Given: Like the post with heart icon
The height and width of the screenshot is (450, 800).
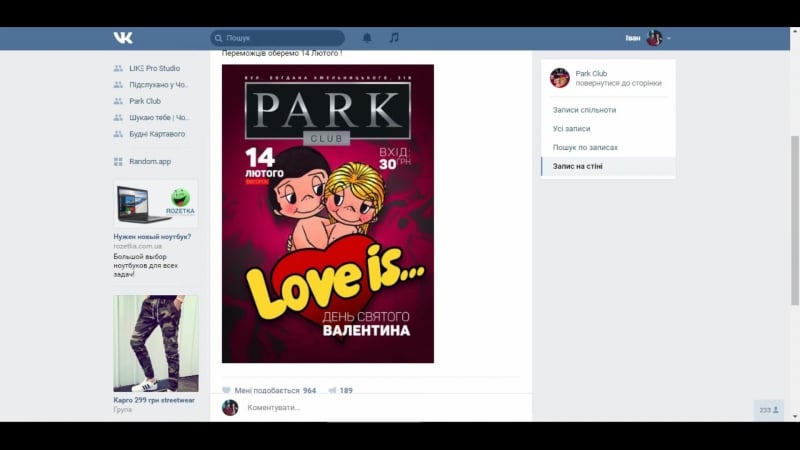Looking at the screenshot, I should (227, 390).
